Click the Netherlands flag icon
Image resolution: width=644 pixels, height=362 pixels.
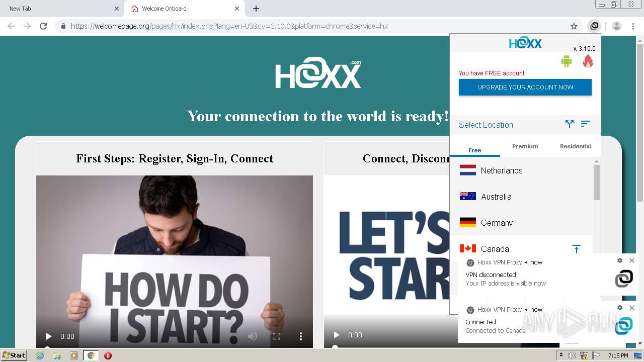click(x=468, y=170)
